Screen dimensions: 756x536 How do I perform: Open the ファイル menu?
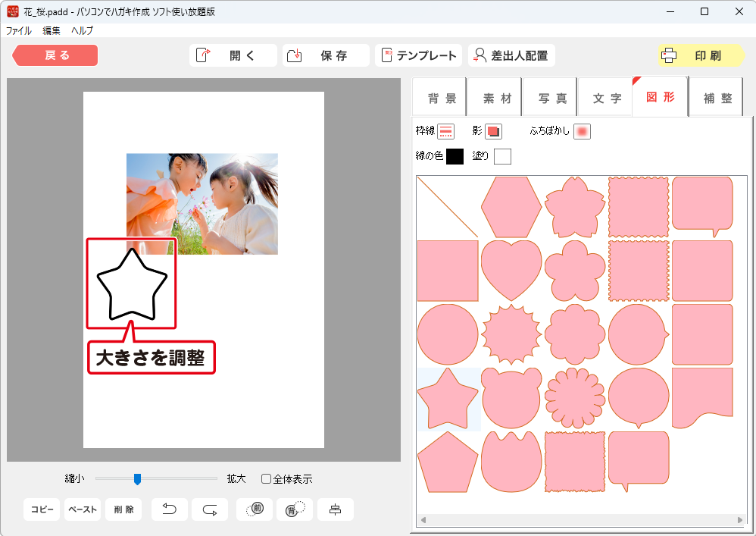tap(19, 31)
